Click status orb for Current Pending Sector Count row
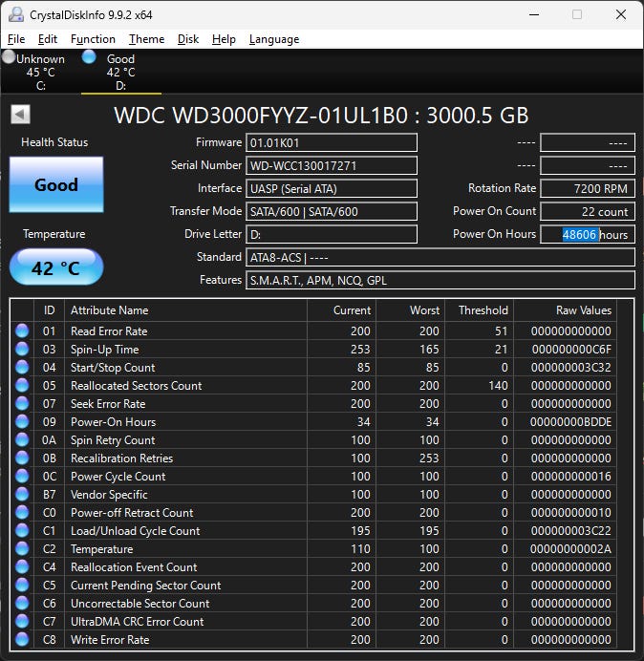The height and width of the screenshot is (661, 644). tap(22, 585)
